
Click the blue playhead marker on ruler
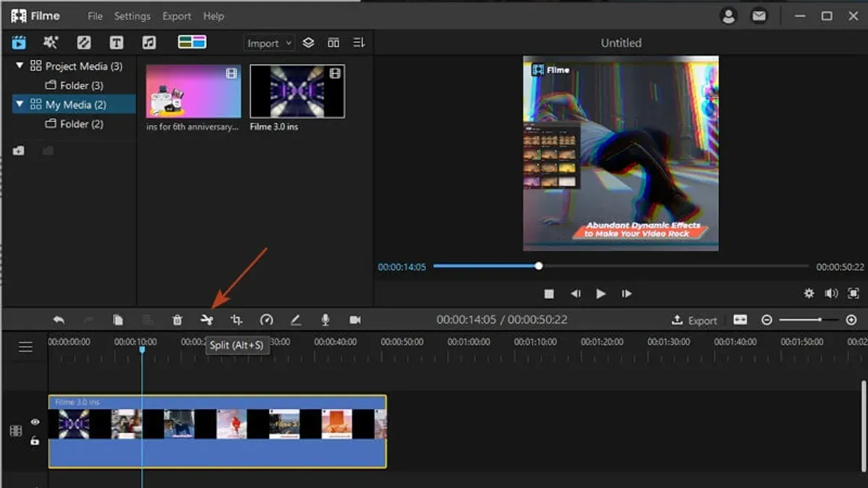[142, 350]
